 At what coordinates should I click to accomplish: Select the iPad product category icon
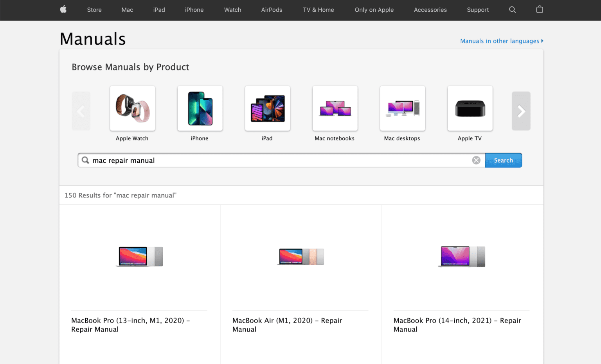267,108
